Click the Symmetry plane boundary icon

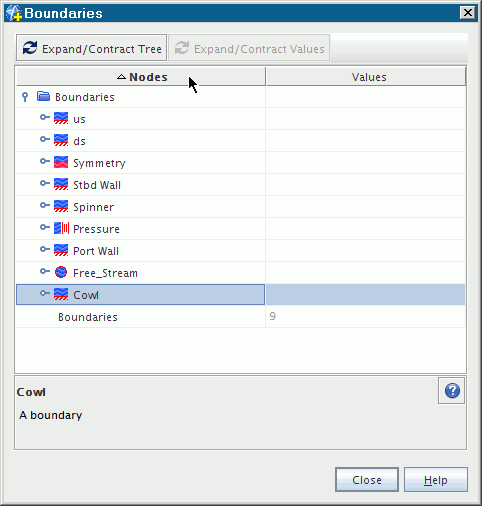61,162
